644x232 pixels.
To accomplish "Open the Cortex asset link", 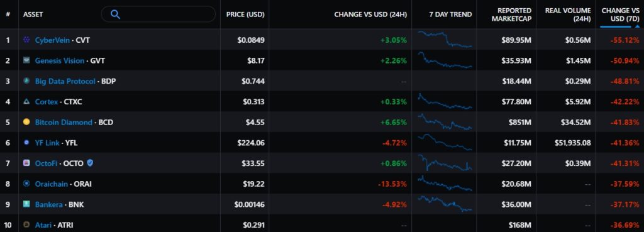I will [47, 102].
